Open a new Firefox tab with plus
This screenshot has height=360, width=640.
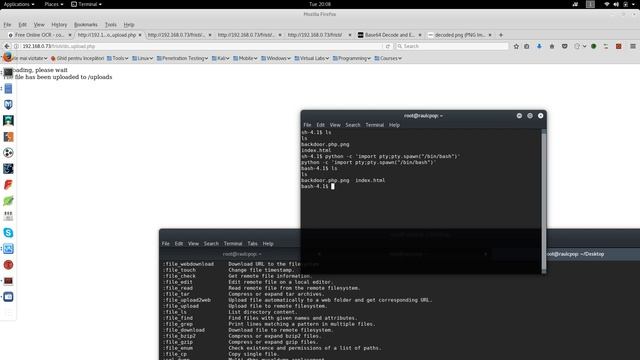click(x=501, y=35)
